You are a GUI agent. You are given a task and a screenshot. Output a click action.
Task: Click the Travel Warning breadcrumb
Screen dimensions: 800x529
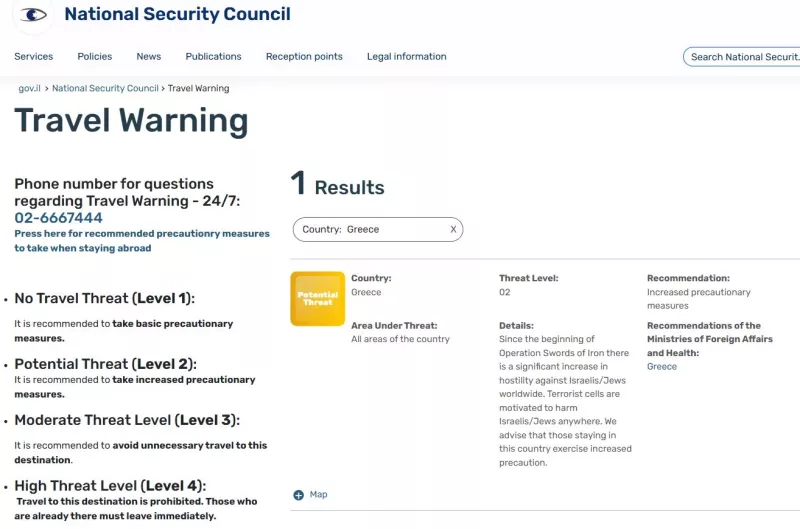[198, 88]
